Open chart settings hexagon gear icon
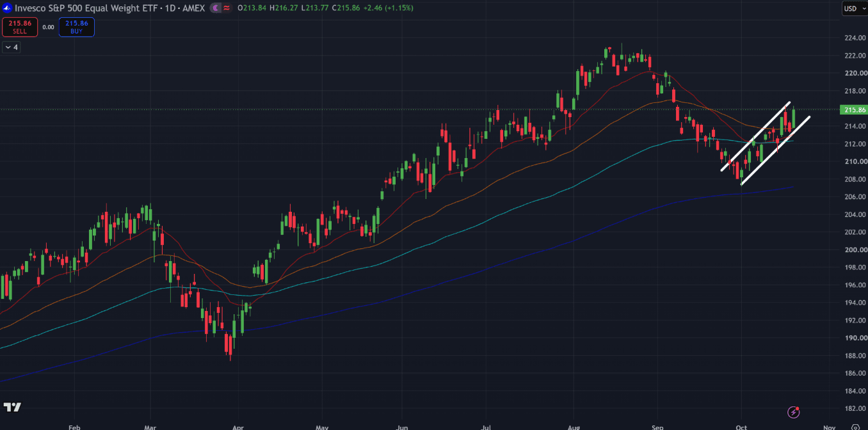868x430 pixels. [x=855, y=427]
